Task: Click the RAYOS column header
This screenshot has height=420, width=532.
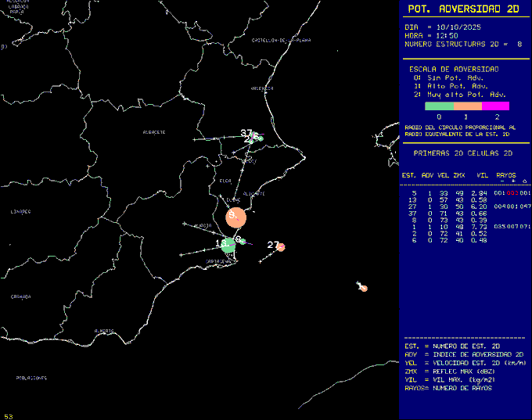Action: 506,175
